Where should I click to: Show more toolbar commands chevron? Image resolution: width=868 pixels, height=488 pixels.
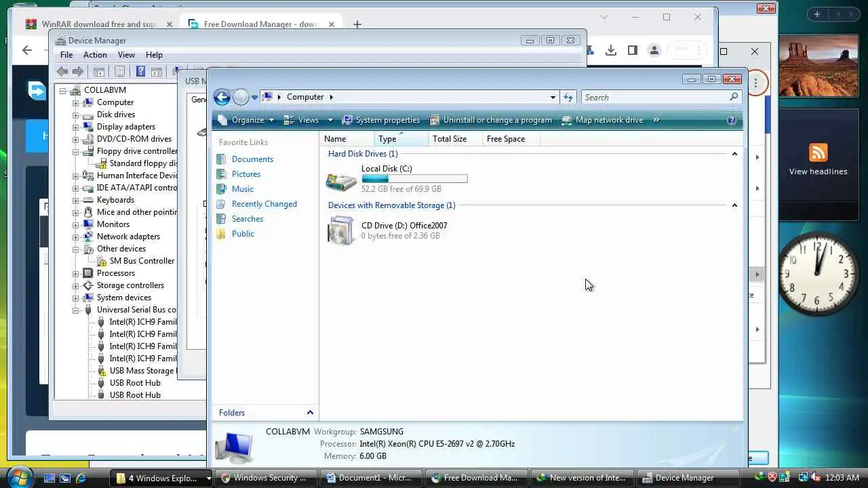click(x=656, y=120)
